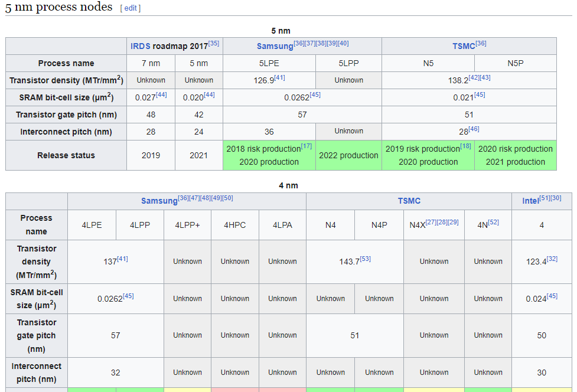Select the 4LPE cell in 4 nm table
This screenshot has width=577, height=392.
point(92,225)
